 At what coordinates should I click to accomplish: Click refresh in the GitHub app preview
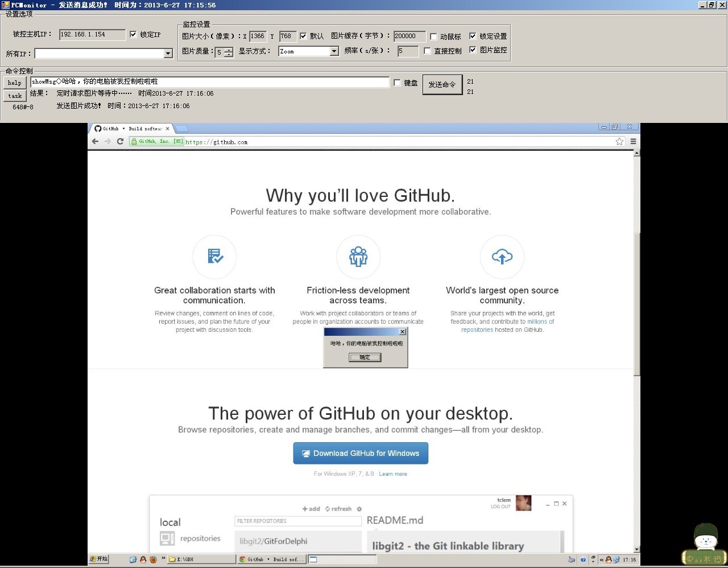[338, 509]
